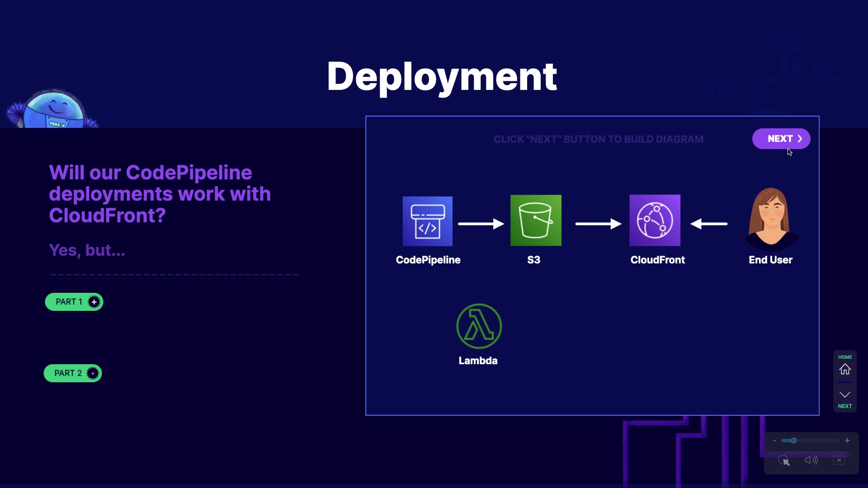Click the NEXT label in side navigation
Screen dimensions: 868x488
pyautogui.click(x=844, y=406)
